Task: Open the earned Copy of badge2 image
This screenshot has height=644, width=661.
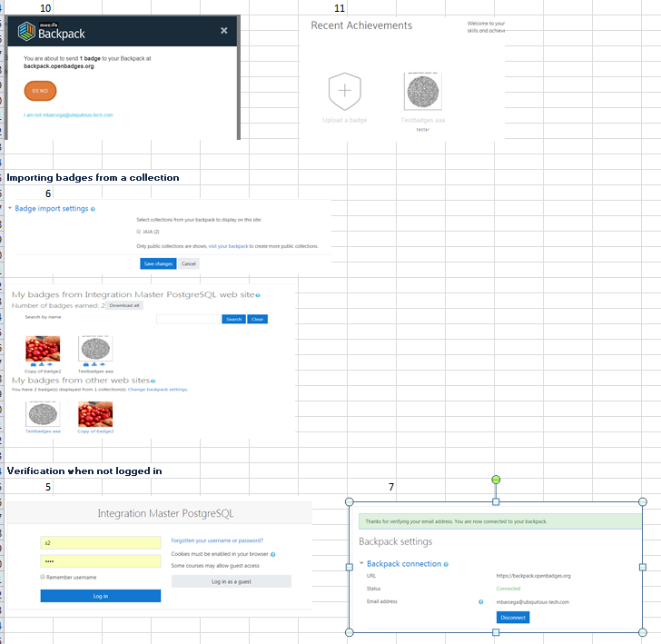Action: (43, 349)
